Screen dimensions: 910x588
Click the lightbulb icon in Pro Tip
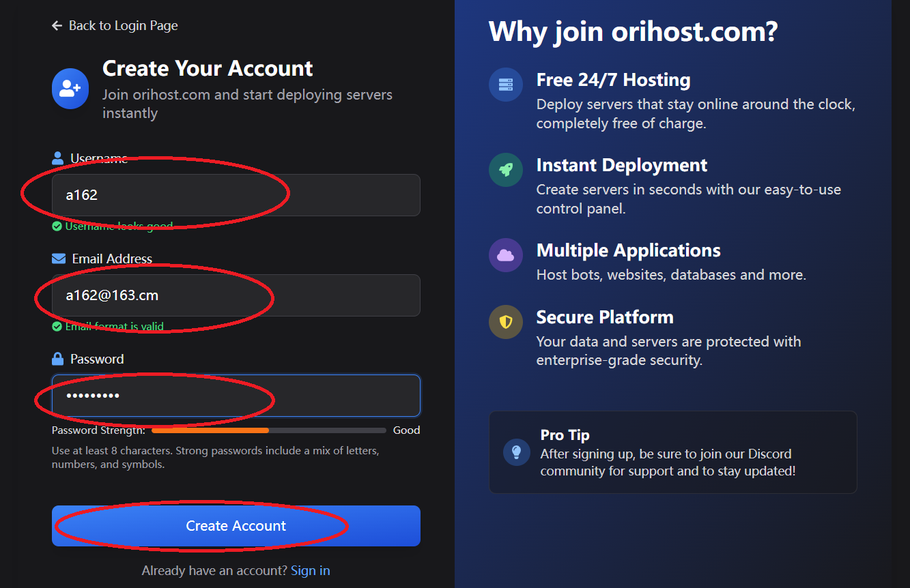pyautogui.click(x=517, y=452)
